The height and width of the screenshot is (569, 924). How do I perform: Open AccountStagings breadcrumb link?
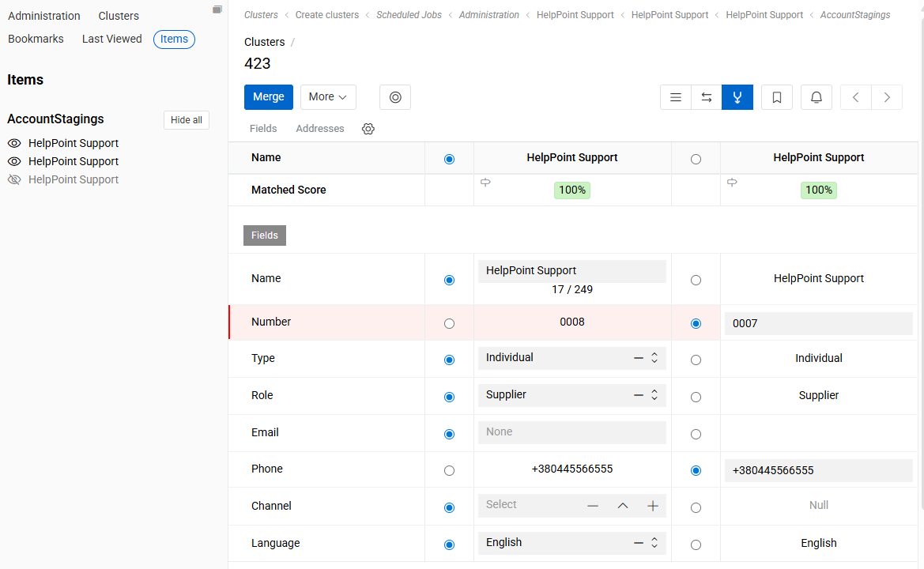pos(855,15)
